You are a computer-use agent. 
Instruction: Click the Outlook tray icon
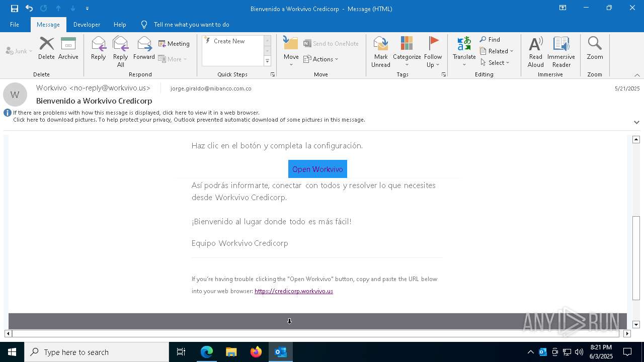pos(543,352)
